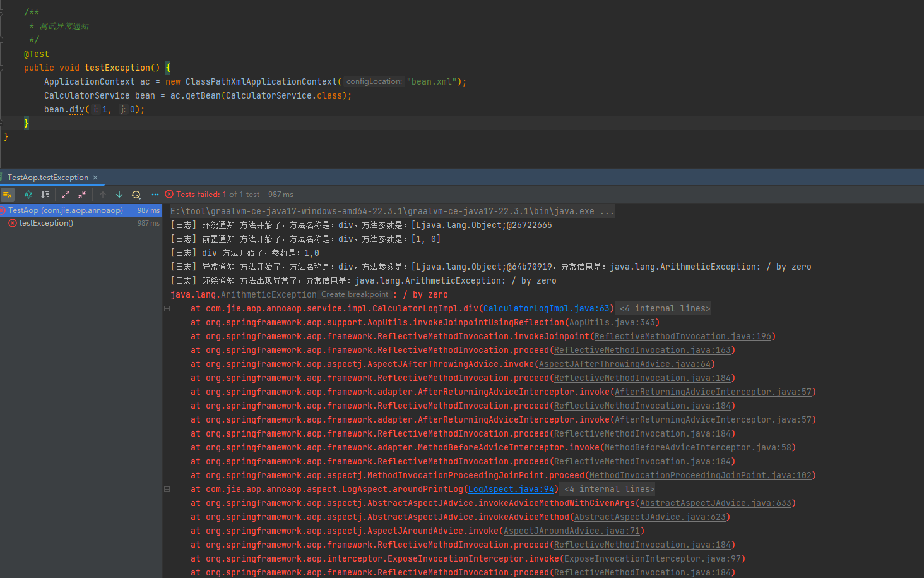Collapse the Javadoc comment fold marker
Viewport: 924px width, 578px height.
(2, 13)
